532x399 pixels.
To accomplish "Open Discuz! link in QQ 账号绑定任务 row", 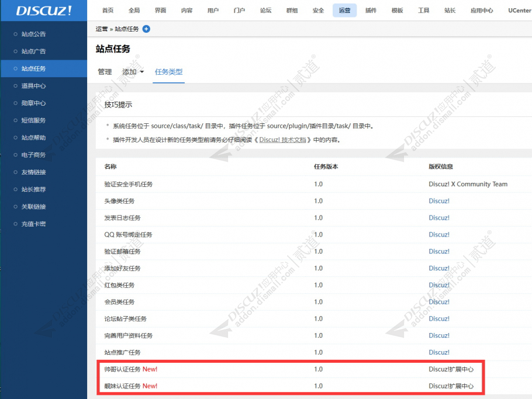I will (x=438, y=235).
